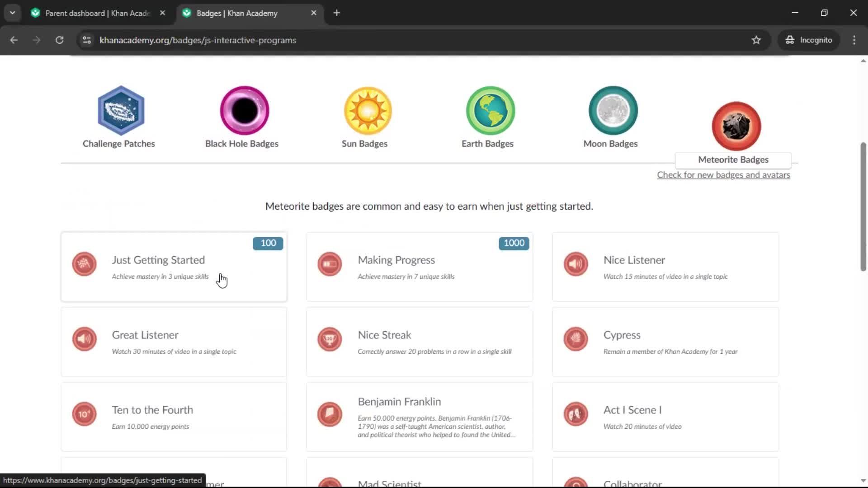Viewport: 868px width, 488px height.
Task: Open Ten to the Fourth badge title
Action: coord(152,410)
